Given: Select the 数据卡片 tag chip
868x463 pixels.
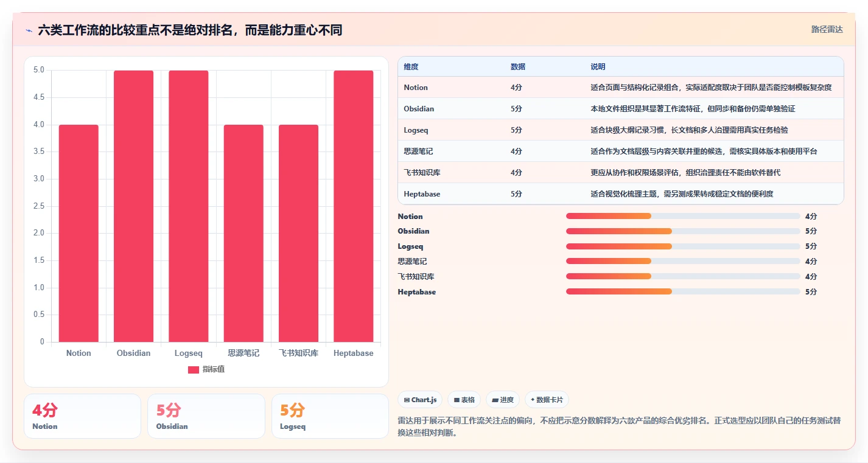Looking at the screenshot, I should pyautogui.click(x=547, y=400).
